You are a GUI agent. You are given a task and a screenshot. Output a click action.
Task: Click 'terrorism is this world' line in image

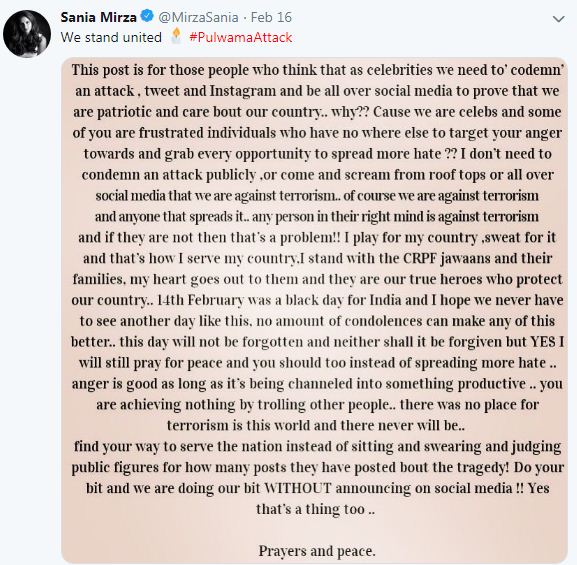coord(316,425)
